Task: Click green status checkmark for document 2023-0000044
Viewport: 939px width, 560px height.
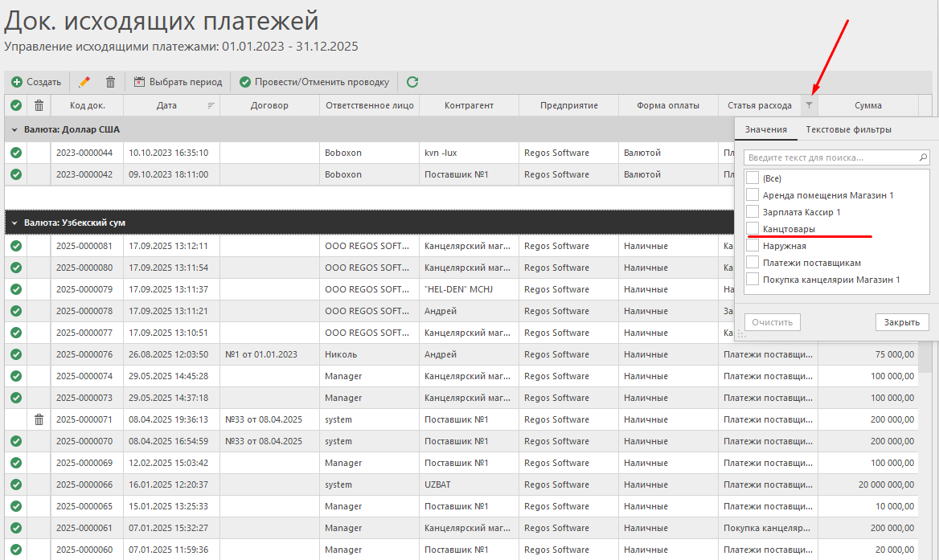Action: (16, 153)
